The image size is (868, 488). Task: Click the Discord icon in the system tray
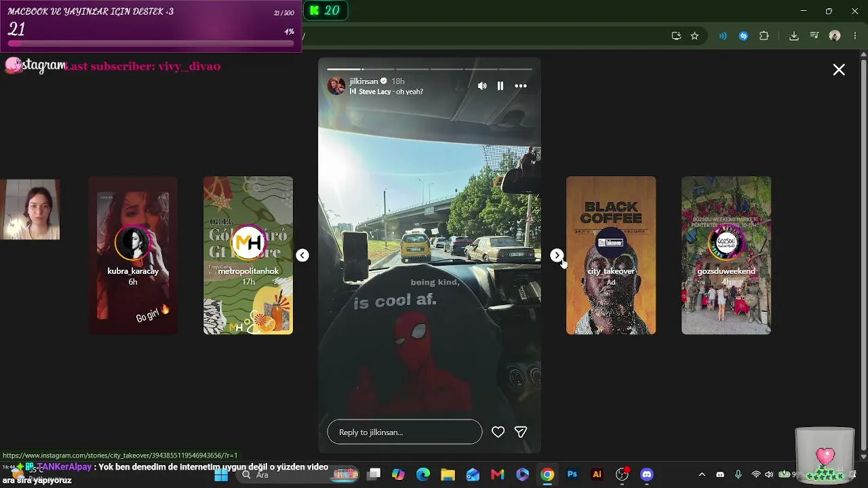coord(720,474)
